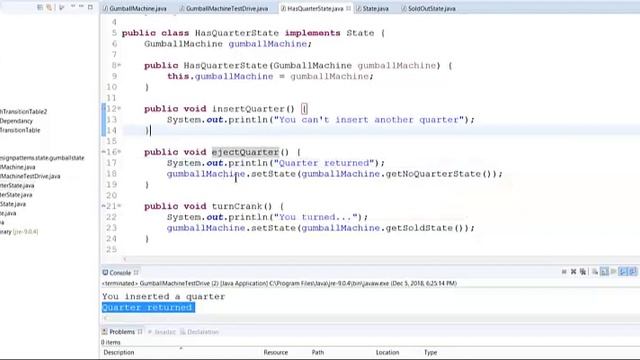This screenshot has width=640, height=360.
Task: Select the designpatterns.state.gumballstate package
Action: coord(42,158)
